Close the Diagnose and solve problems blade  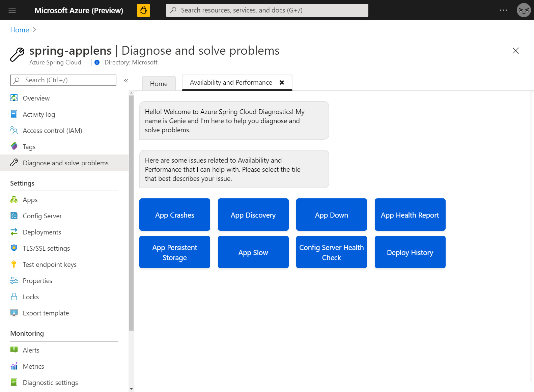[x=516, y=51]
